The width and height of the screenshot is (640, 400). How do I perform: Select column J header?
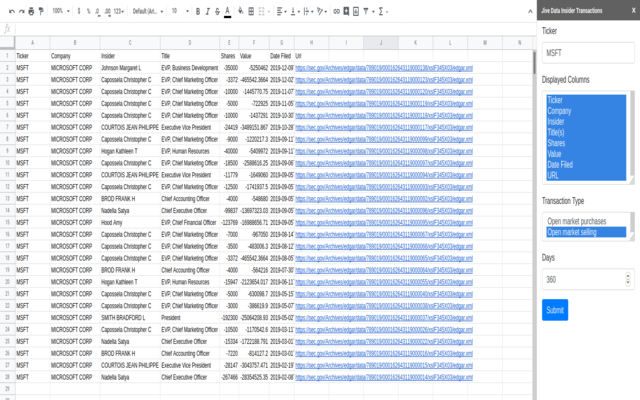[x=381, y=42]
